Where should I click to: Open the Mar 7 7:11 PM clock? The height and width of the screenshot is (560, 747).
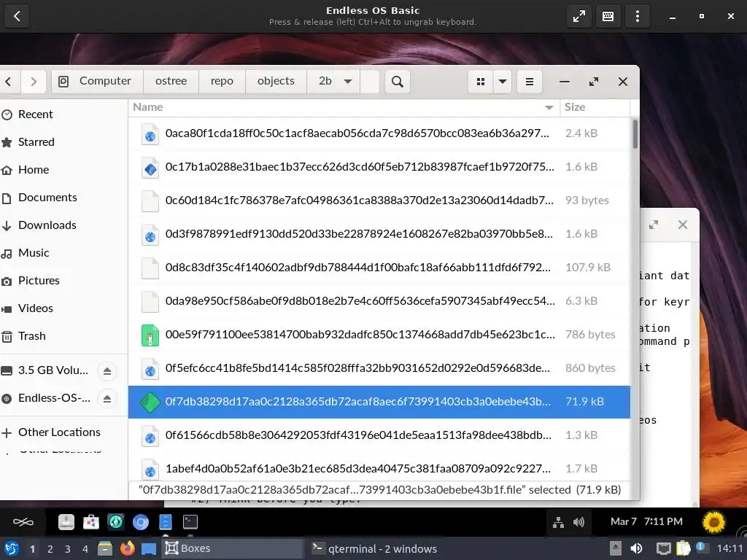pyautogui.click(x=646, y=522)
